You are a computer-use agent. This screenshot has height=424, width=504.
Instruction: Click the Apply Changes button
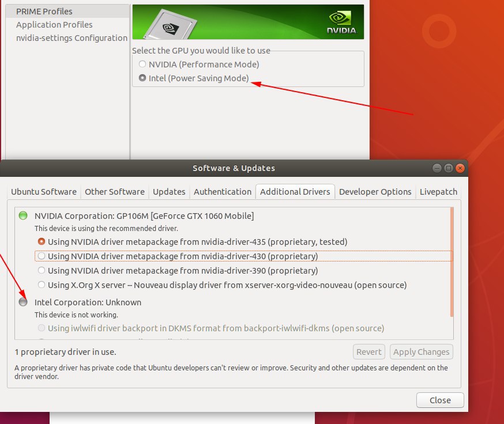pos(421,352)
